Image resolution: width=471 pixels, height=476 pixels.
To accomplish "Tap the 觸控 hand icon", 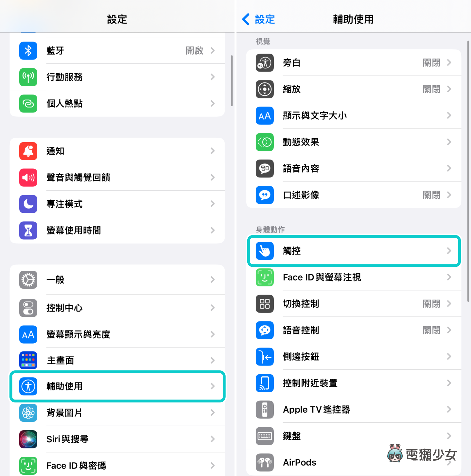I will [x=265, y=251].
